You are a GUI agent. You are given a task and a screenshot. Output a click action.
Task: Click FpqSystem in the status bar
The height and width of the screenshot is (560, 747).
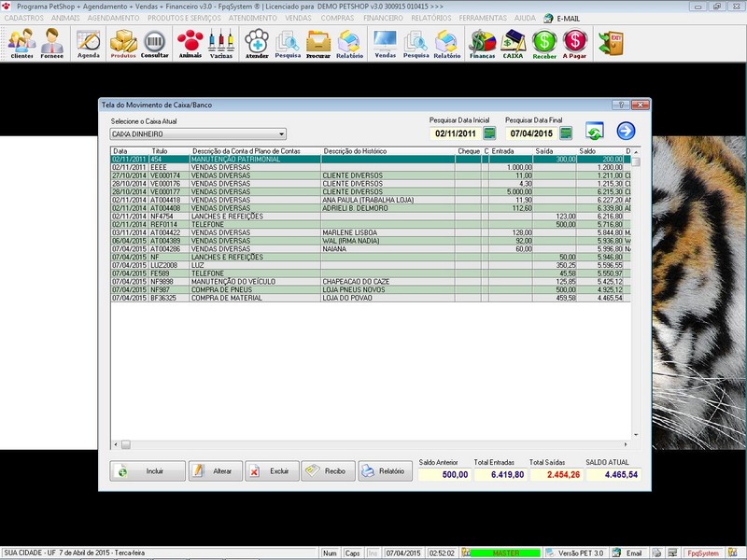tap(703, 553)
